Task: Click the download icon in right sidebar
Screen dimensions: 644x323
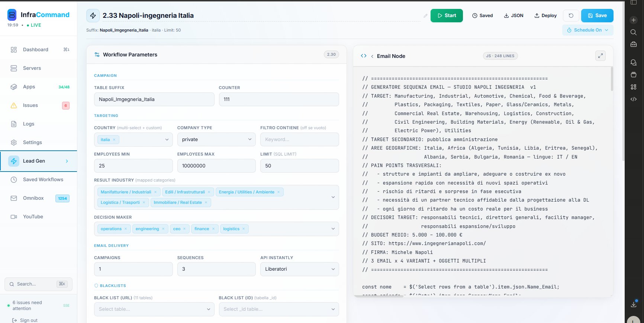Action: [x=634, y=304]
